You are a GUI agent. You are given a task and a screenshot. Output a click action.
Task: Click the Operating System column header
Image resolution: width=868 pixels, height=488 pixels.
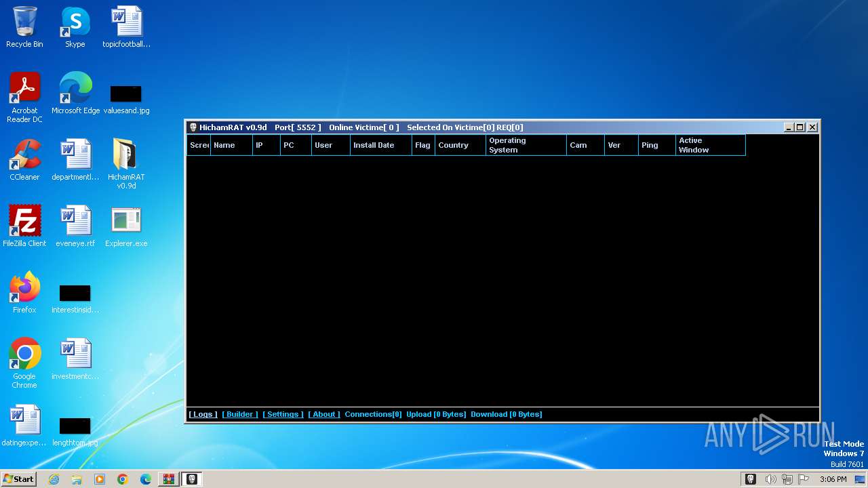[x=526, y=145]
